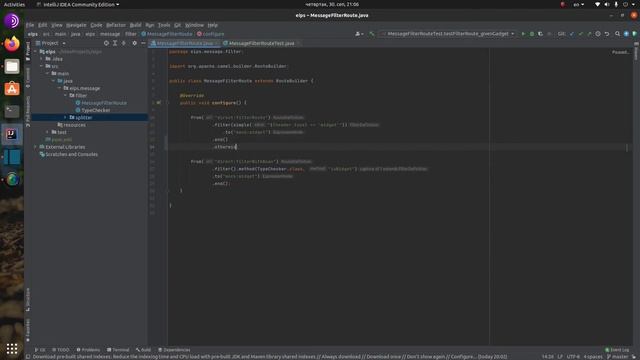
Task: Open the Build menu
Action: (135, 25)
